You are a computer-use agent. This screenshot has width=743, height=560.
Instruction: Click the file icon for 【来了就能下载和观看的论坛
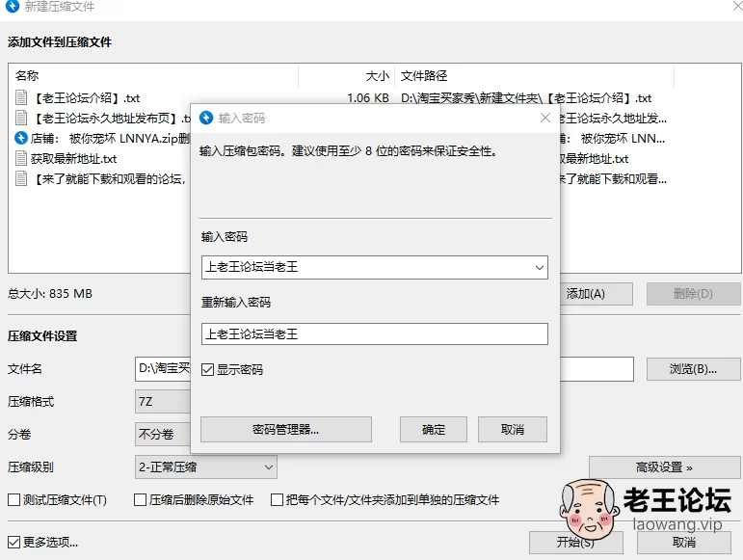point(22,178)
